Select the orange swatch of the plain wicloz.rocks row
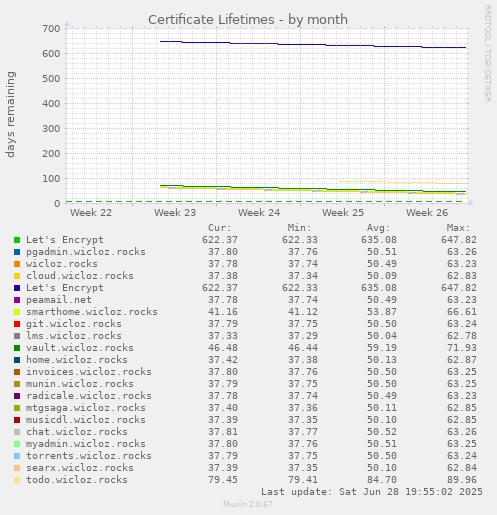 tap(17, 264)
